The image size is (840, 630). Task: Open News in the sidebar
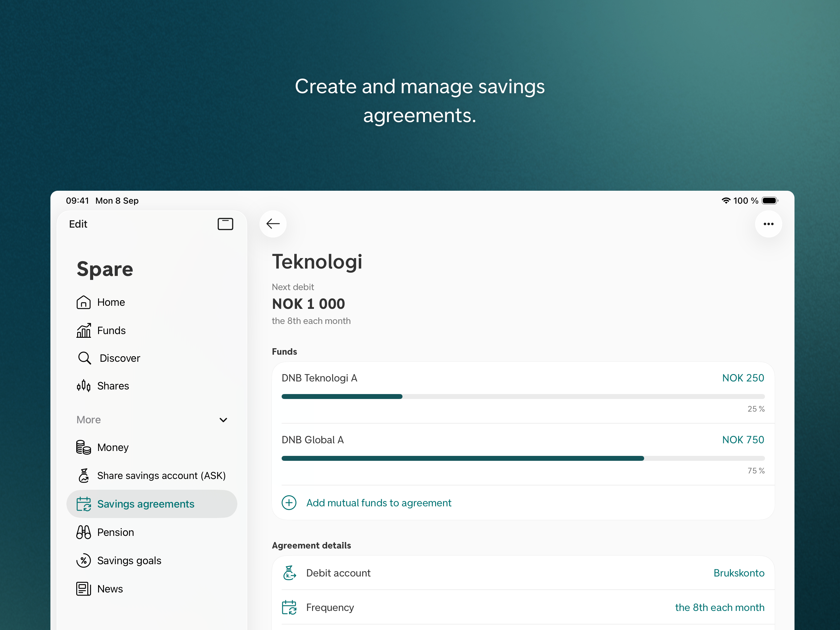(152, 588)
